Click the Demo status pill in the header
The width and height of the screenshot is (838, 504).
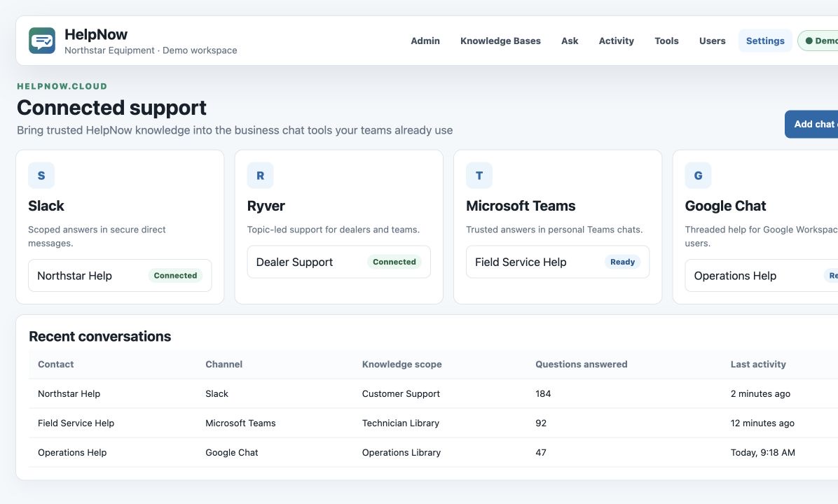pos(818,41)
